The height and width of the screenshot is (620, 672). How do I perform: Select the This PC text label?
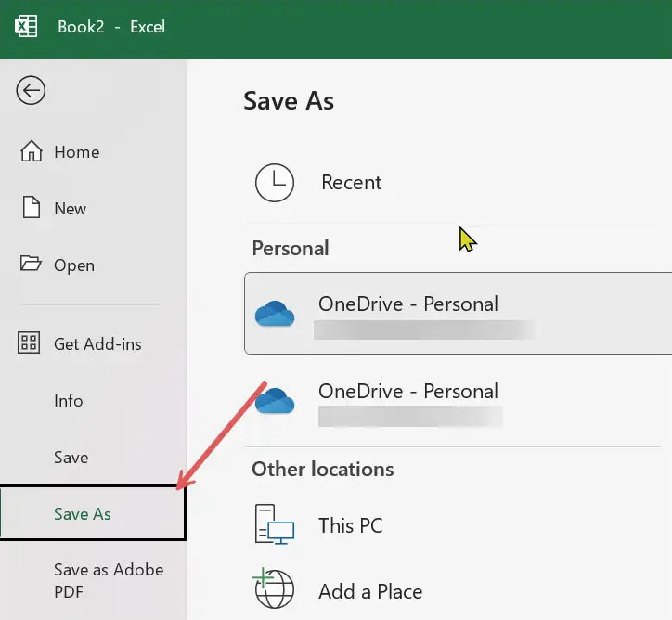351,525
